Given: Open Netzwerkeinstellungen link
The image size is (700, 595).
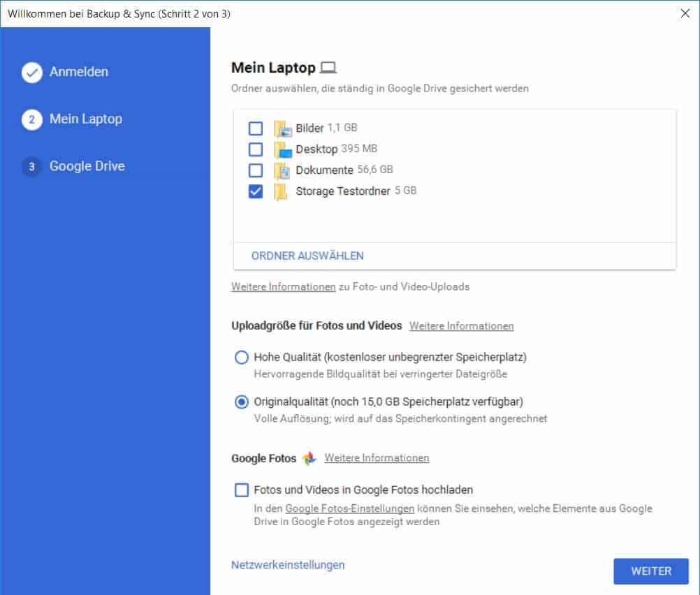Looking at the screenshot, I should [288, 565].
